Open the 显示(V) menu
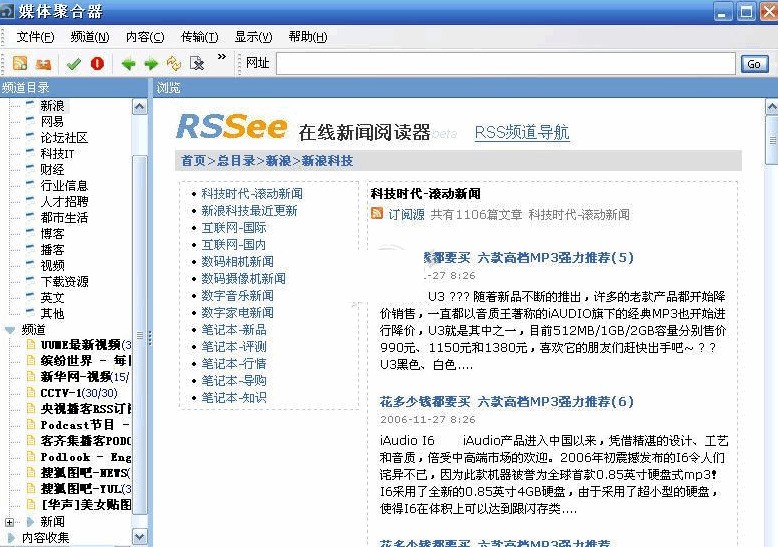Image resolution: width=778 pixels, height=547 pixels. [x=254, y=37]
